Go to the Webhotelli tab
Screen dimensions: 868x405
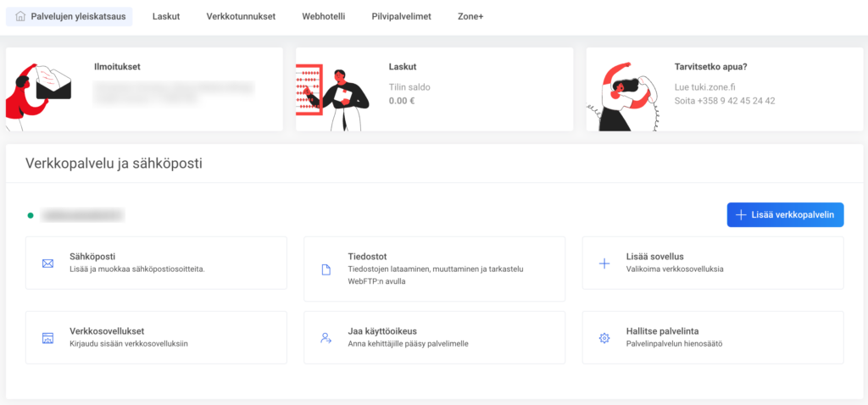[323, 16]
